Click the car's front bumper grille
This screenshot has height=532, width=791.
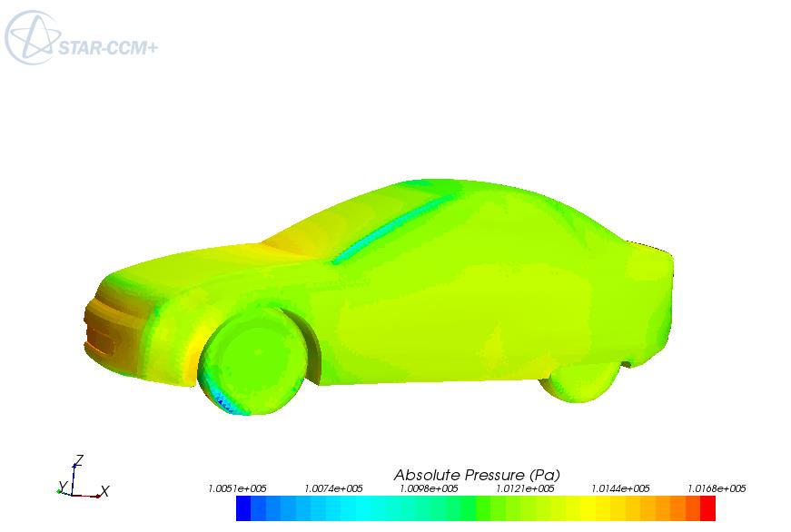pos(103,340)
